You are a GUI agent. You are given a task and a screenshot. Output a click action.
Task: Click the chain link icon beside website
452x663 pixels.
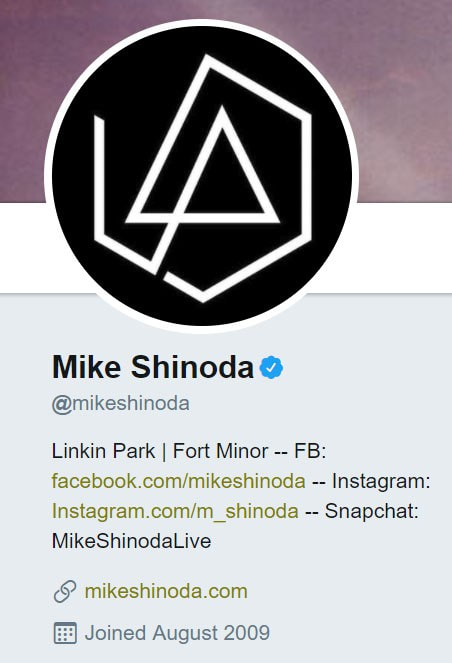(x=65, y=591)
